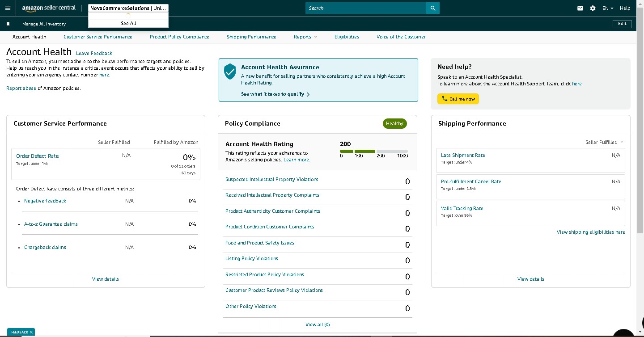Screen dimensions: 644x337
Task: Select the Shipping Performance tab
Action: (x=251, y=37)
